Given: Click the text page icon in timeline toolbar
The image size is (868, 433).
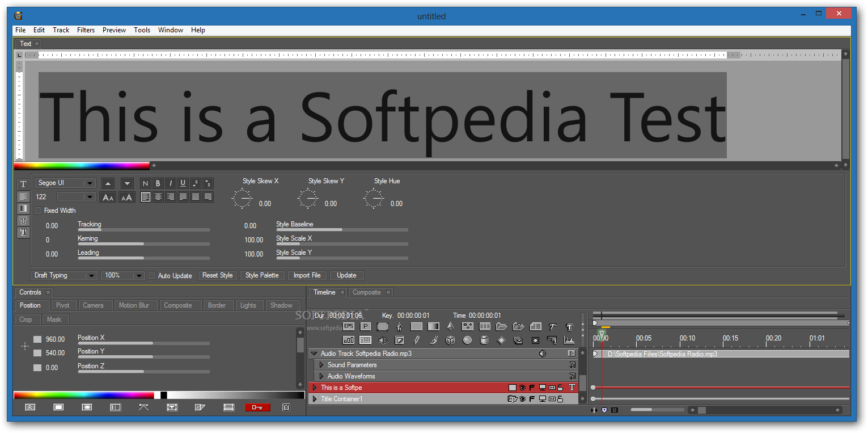Looking at the screenshot, I should pyautogui.click(x=536, y=326).
